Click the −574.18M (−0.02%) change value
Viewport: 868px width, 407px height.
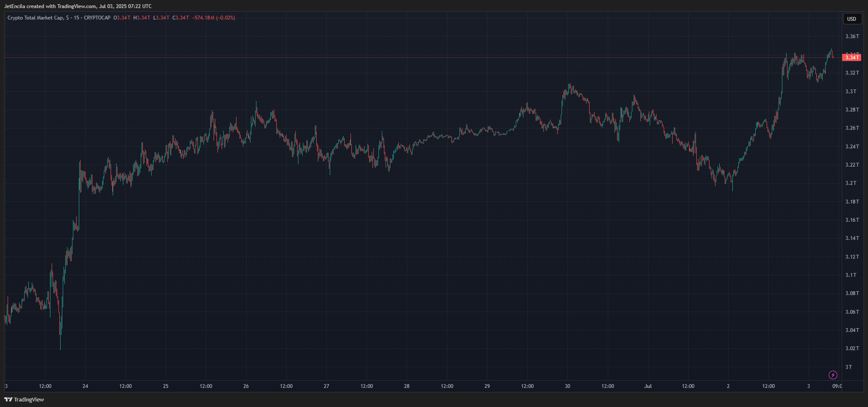214,18
